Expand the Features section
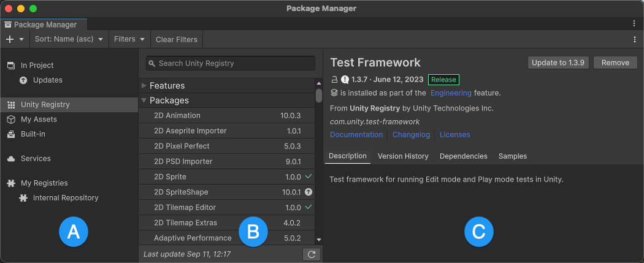The height and width of the screenshot is (263, 644). pyautogui.click(x=144, y=86)
